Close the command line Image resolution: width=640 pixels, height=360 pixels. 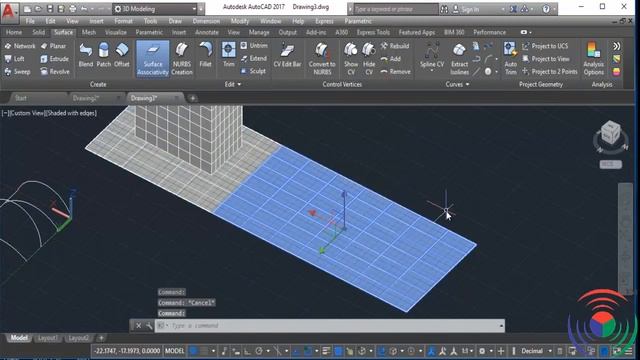tap(138, 325)
